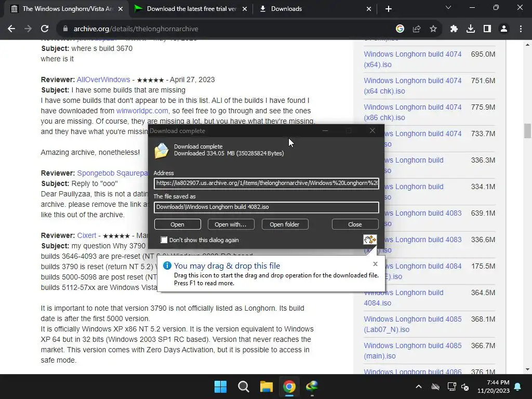Reload the archive.org page
This screenshot has width=532, height=399.
(x=45, y=29)
